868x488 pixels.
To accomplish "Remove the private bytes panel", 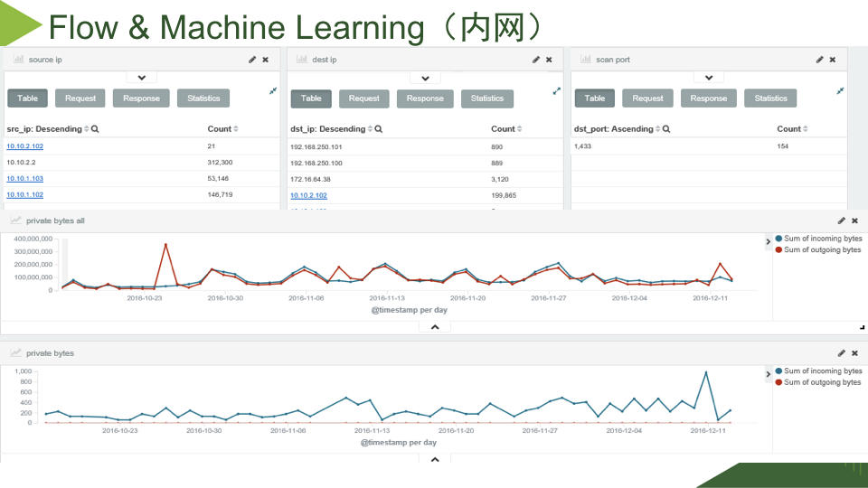I will click(854, 353).
